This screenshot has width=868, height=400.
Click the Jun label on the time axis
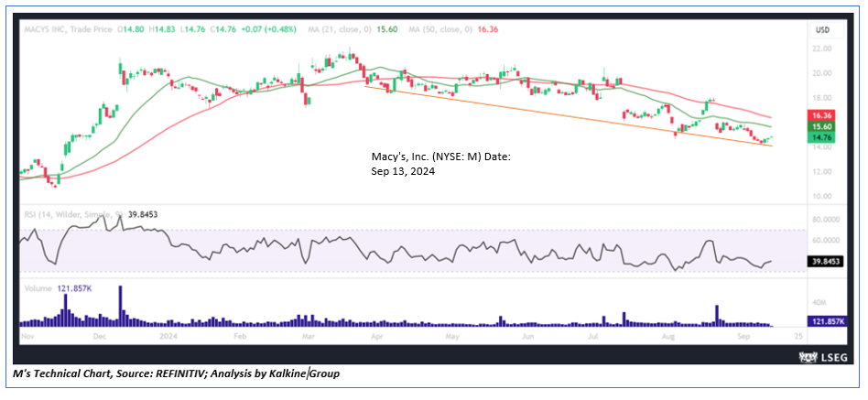(x=528, y=336)
